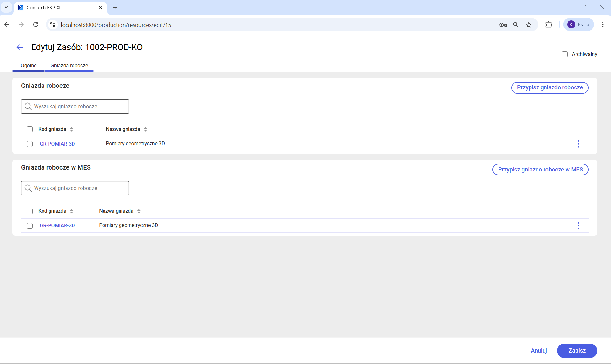This screenshot has height=364, width=611.
Task: Click Przypisz gniazdo robocze button
Action: coord(550,87)
